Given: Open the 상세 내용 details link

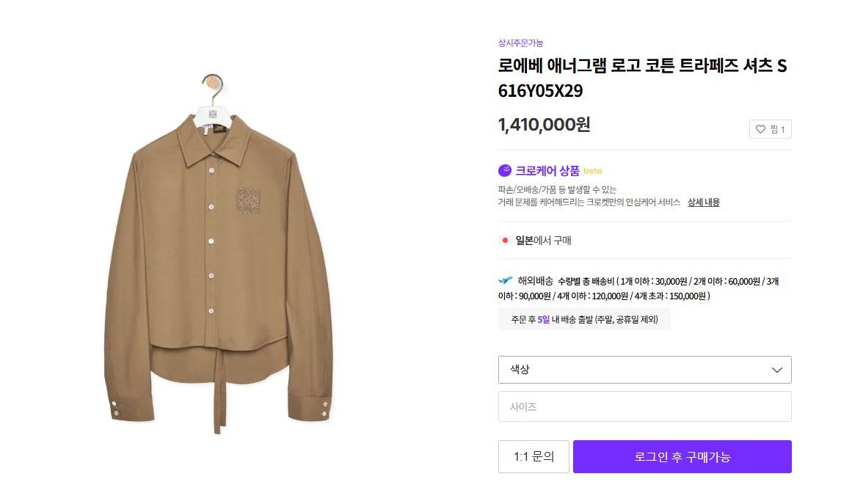Looking at the screenshot, I should click(x=703, y=202).
